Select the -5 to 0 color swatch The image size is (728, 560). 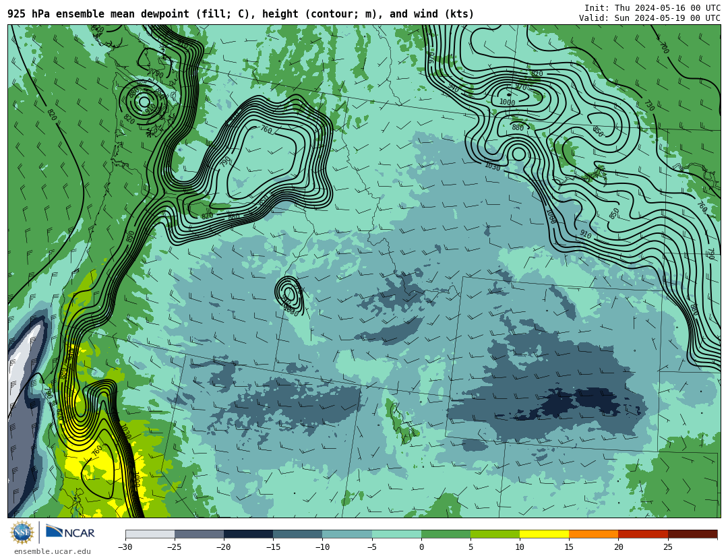coord(396,534)
